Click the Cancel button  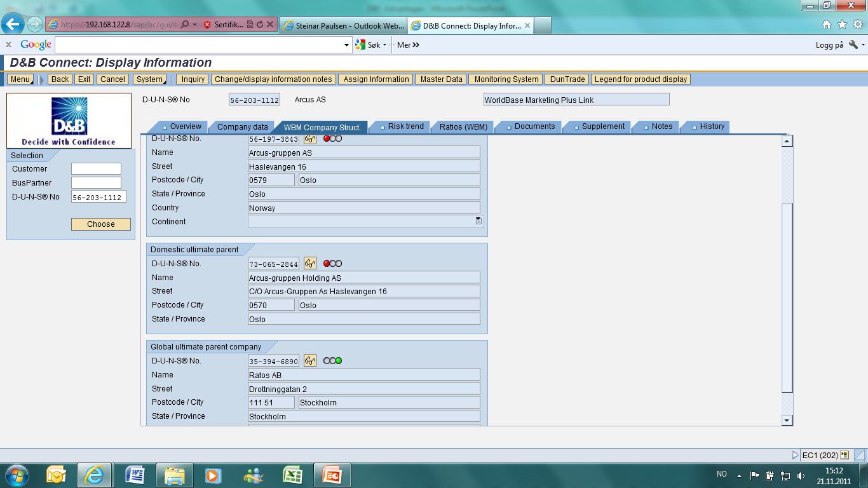pyautogui.click(x=112, y=79)
